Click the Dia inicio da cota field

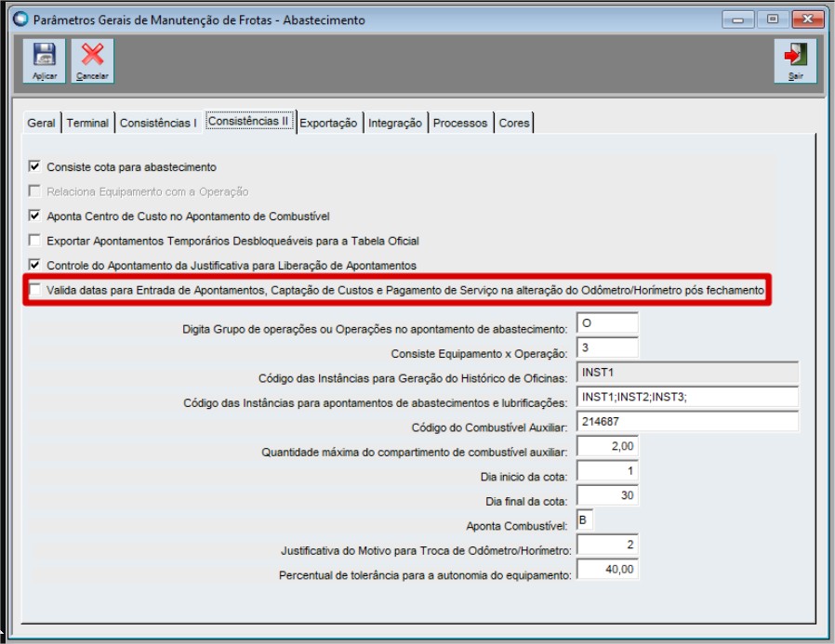[607, 470]
